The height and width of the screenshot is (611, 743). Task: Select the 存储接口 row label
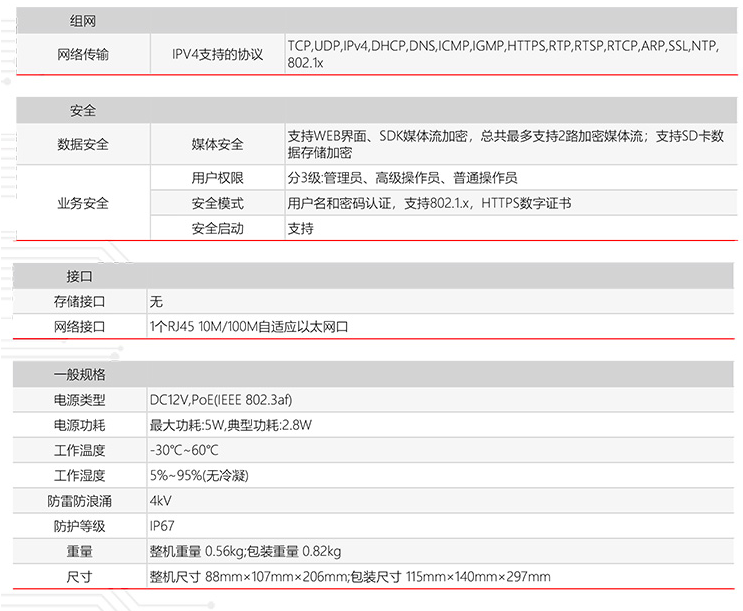79,301
